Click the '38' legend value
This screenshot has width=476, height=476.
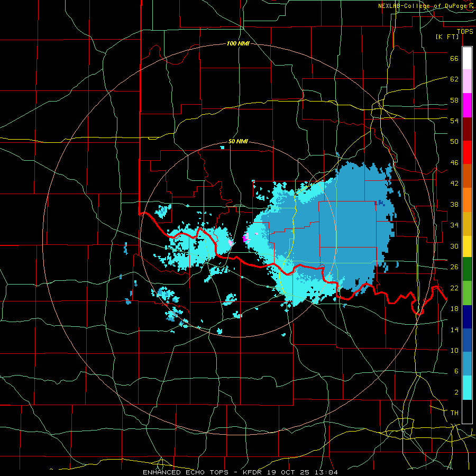tap(454, 205)
